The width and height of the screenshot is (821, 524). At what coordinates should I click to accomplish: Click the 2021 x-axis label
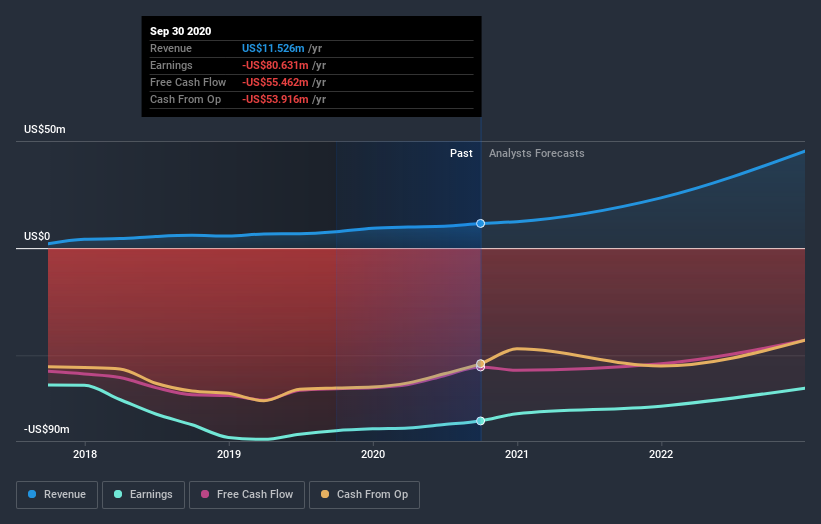(x=517, y=454)
